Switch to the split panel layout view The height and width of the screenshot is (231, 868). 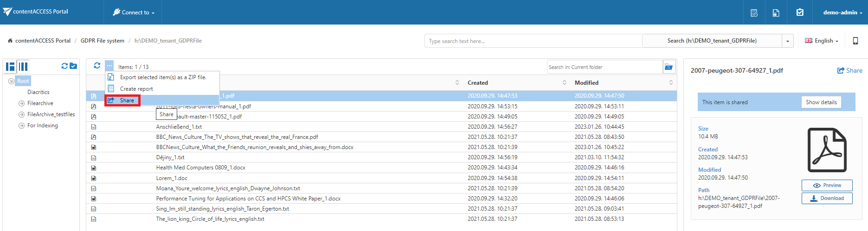pos(10,67)
